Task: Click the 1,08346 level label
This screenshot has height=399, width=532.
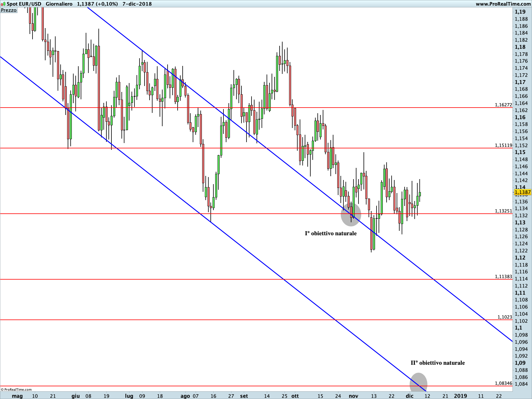Action: click(503, 383)
